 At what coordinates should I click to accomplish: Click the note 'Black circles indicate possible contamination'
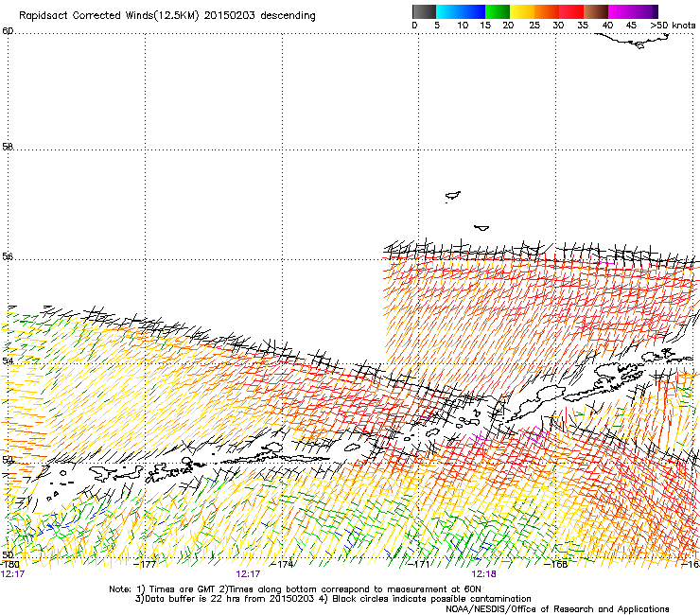click(431, 599)
